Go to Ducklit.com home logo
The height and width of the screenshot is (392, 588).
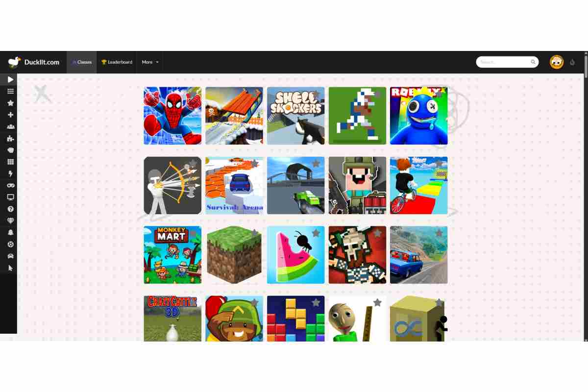click(34, 62)
